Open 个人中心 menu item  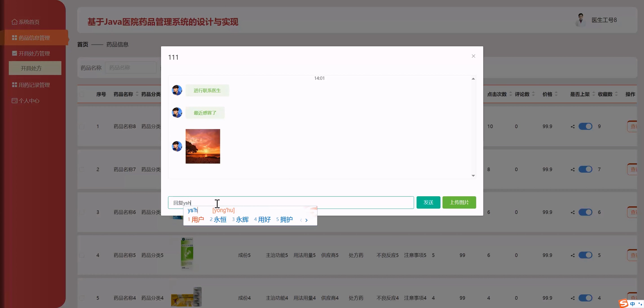point(29,100)
